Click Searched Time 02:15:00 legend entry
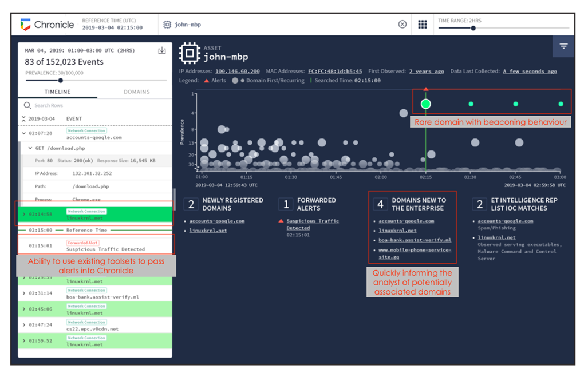 click(345, 80)
